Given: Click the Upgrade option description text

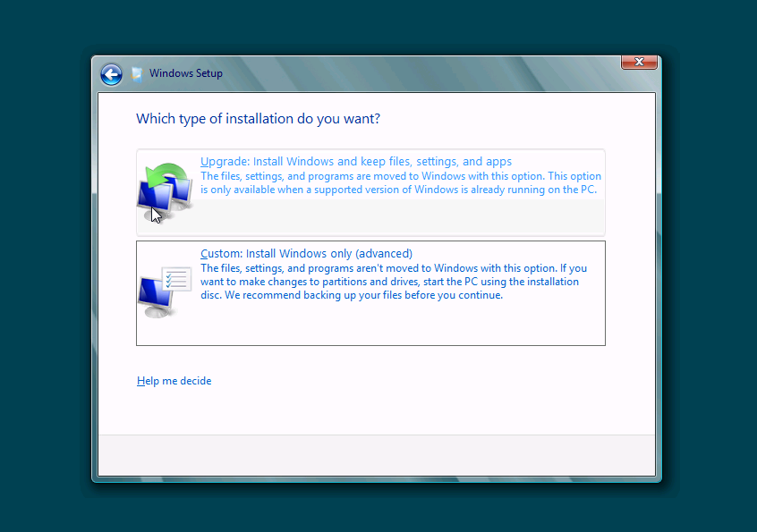Looking at the screenshot, I should [x=400, y=183].
